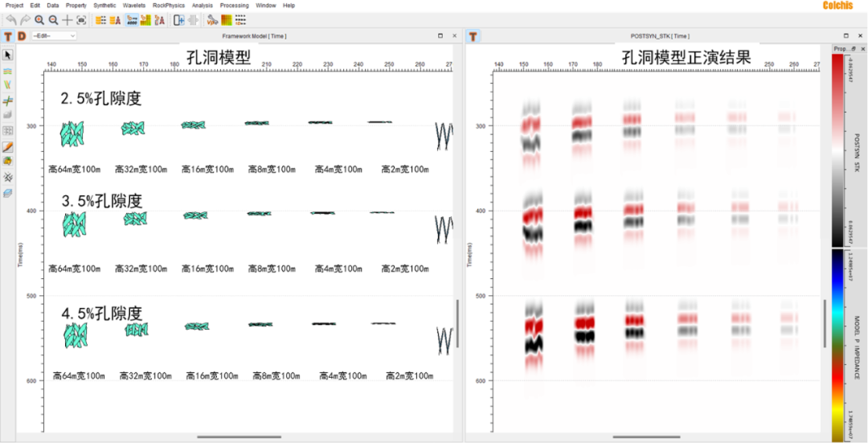Select the orange pencil draw tool
This screenshot has height=443, width=868.
(x=8, y=147)
